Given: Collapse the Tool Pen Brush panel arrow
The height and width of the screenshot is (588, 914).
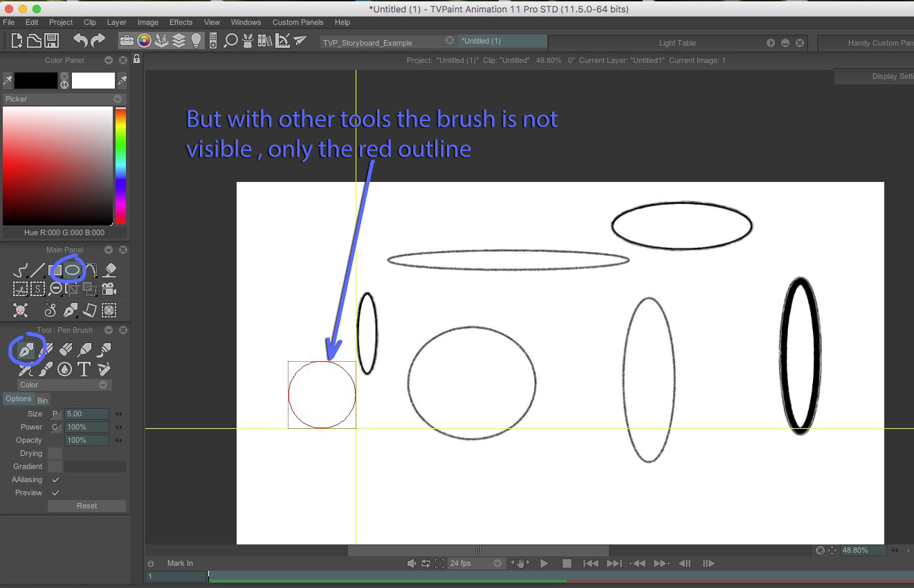Looking at the screenshot, I should tap(108, 330).
